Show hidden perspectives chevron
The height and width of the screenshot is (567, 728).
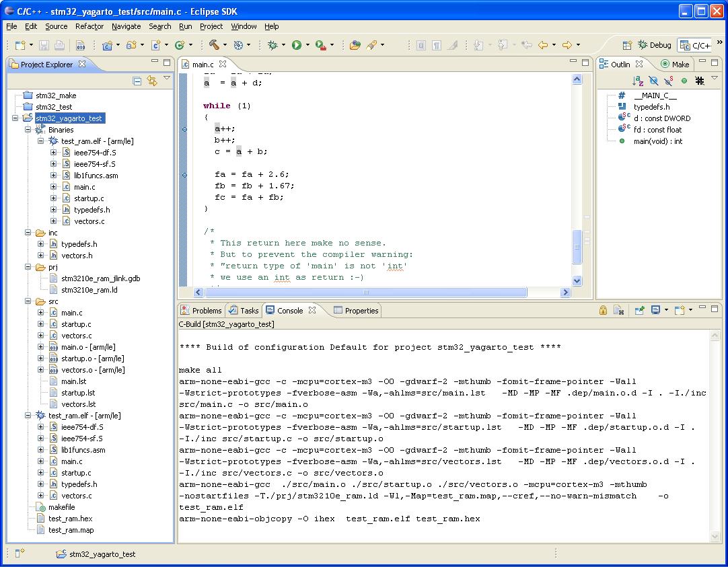coord(720,42)
